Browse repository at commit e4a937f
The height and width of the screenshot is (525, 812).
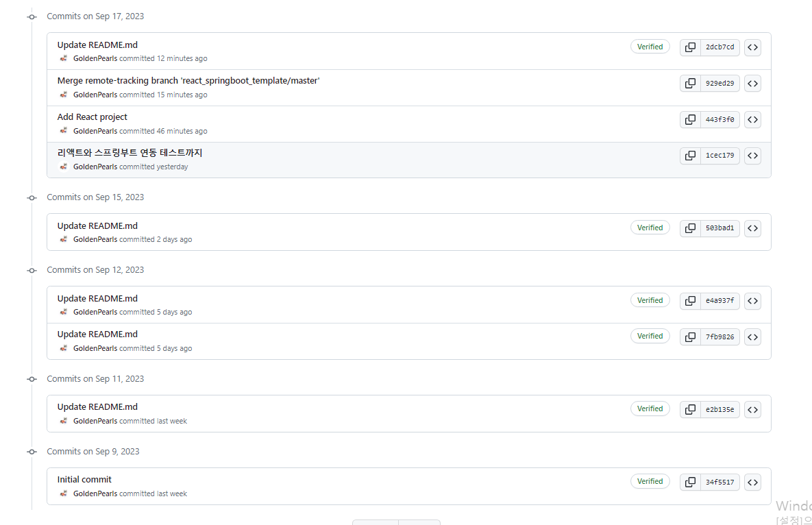752,301
